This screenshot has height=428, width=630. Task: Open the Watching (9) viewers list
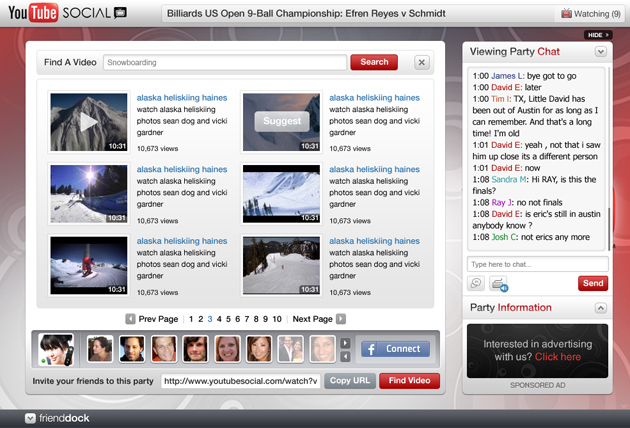tap(591, 14)
